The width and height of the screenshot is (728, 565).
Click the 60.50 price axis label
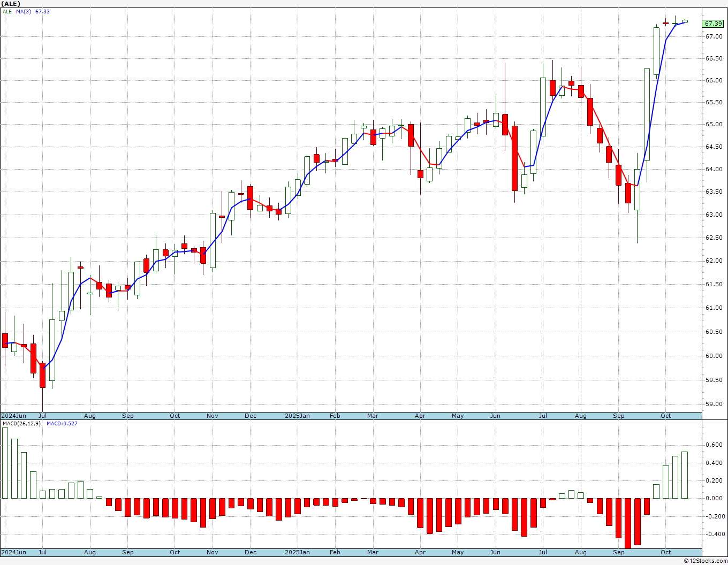tap(713, 332)
